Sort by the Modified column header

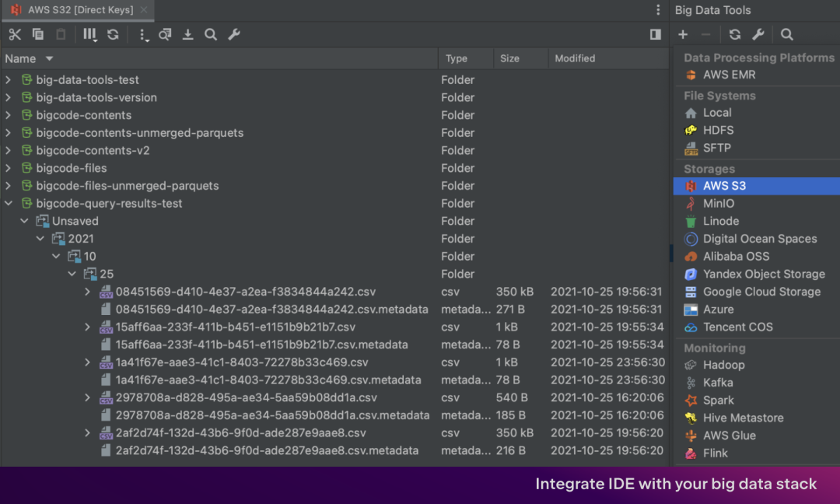coord(608,58)
